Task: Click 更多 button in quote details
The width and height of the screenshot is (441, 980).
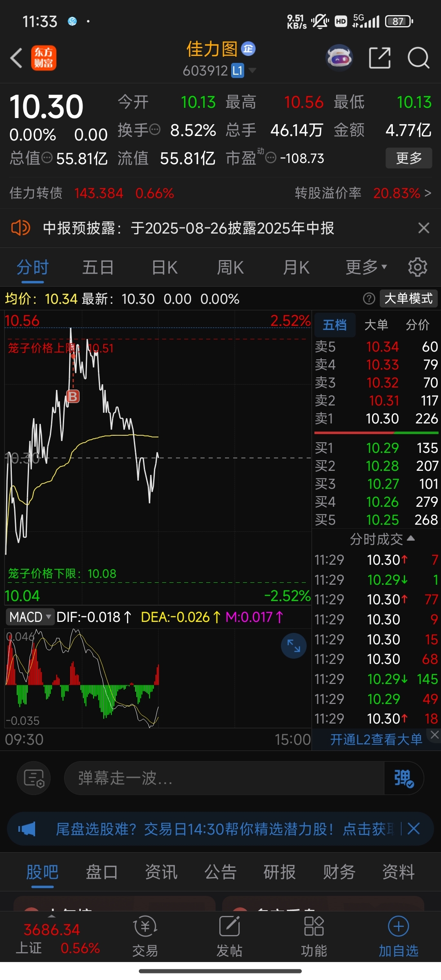Action: tap(409, 158)
